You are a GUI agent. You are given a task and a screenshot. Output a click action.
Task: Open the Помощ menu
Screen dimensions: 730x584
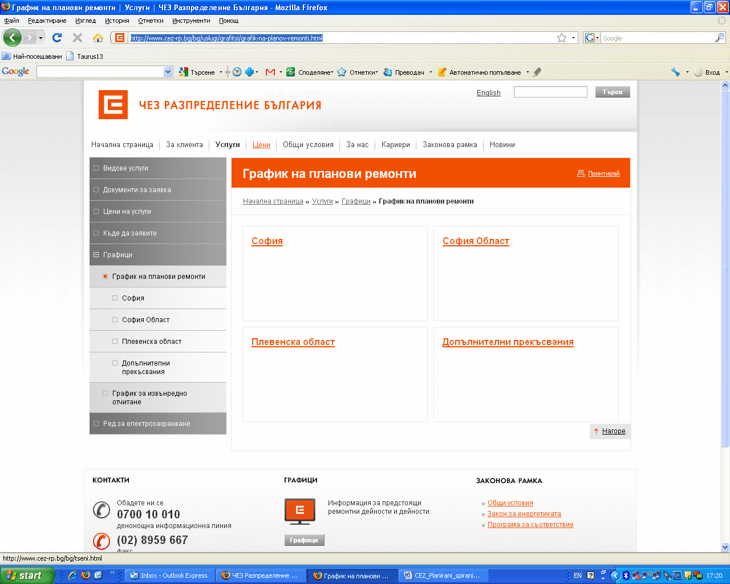click(x=229, y=20)
